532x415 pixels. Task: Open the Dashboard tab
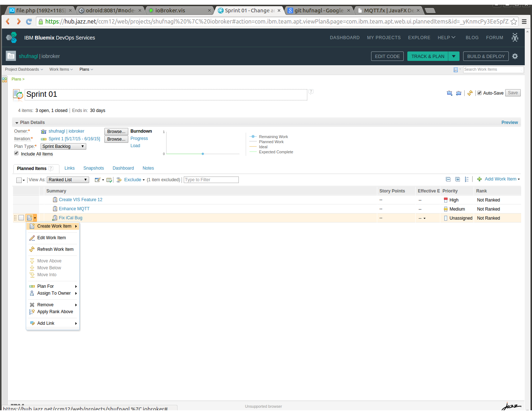[123, 168]
